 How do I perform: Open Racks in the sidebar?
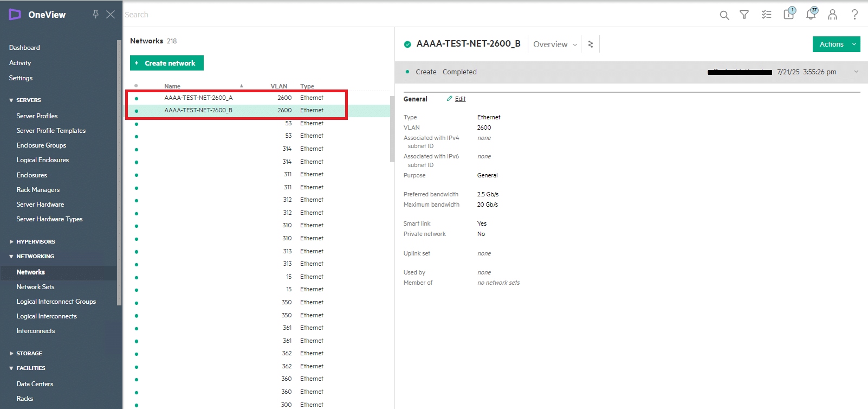tap(24, 399)
